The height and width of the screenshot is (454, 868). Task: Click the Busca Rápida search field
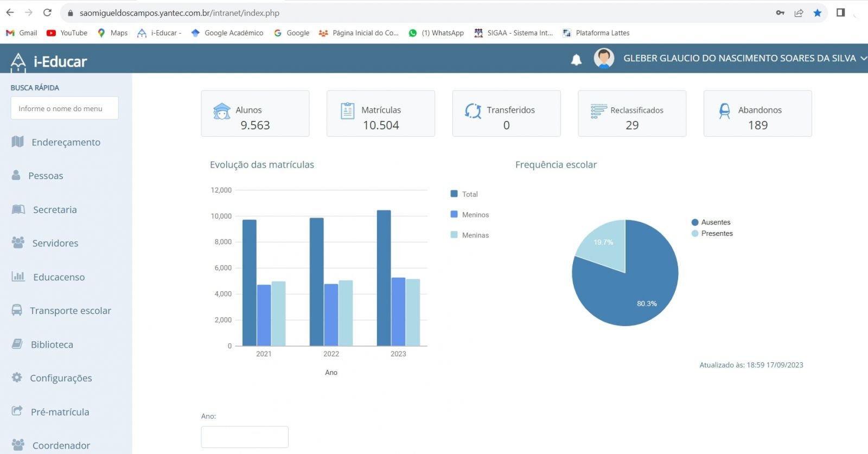point(65,108)
